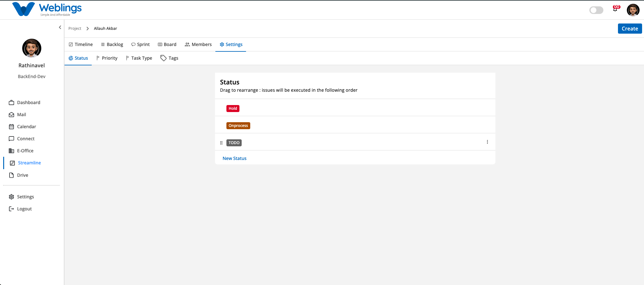Open the profile avatar in the header
644x285 pixels.
coord(633,10)
